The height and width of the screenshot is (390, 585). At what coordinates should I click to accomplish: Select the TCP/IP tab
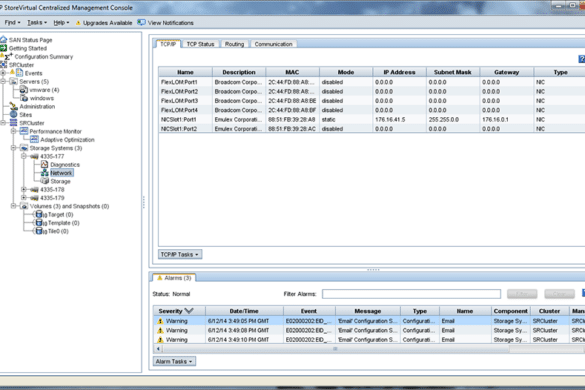(x=168, y=44)
